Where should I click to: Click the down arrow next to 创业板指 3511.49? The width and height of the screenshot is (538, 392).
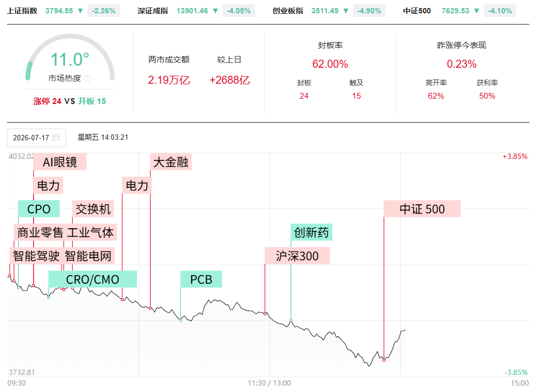coord(346,11)
